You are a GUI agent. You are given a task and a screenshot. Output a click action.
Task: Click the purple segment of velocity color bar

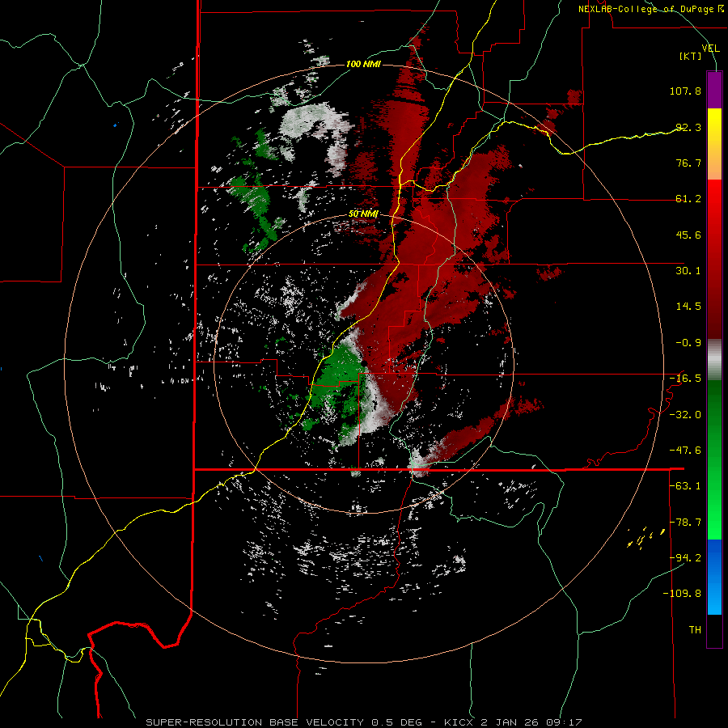tap(714, 90)
